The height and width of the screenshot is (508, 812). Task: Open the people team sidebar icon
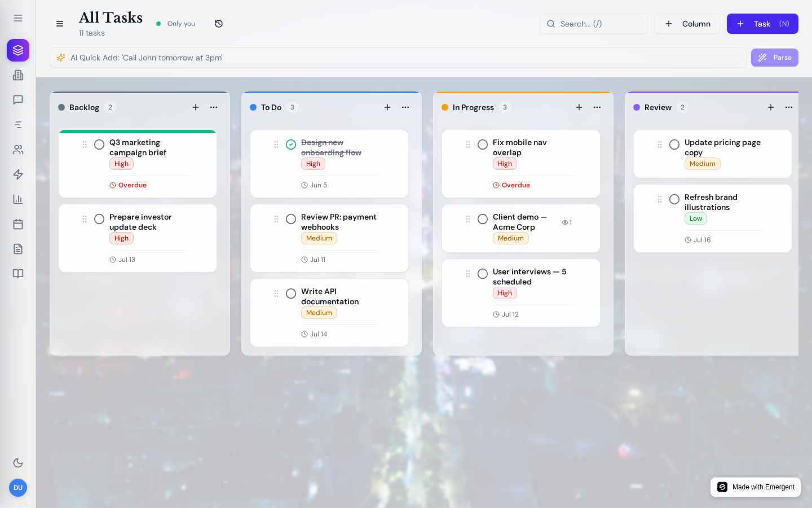(x=18, y=150)
